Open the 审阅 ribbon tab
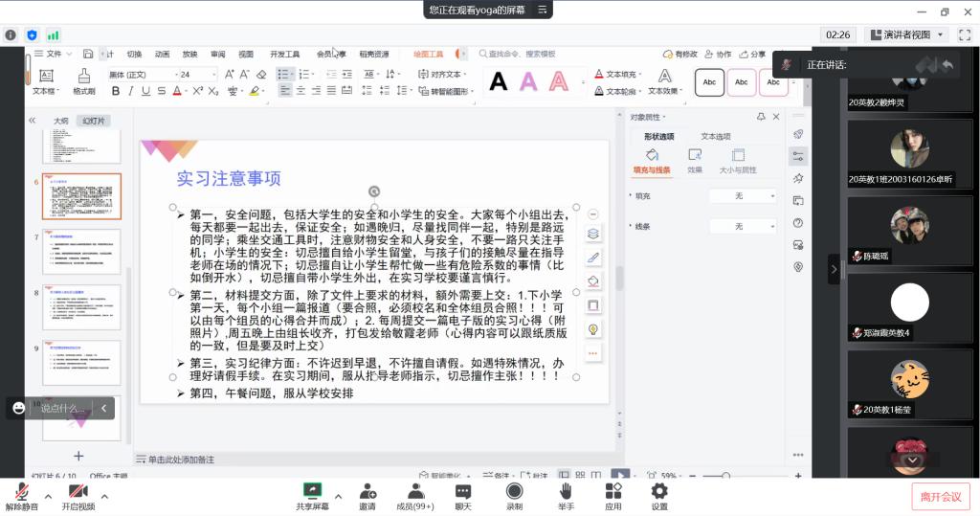 click(x=218, y=55)
